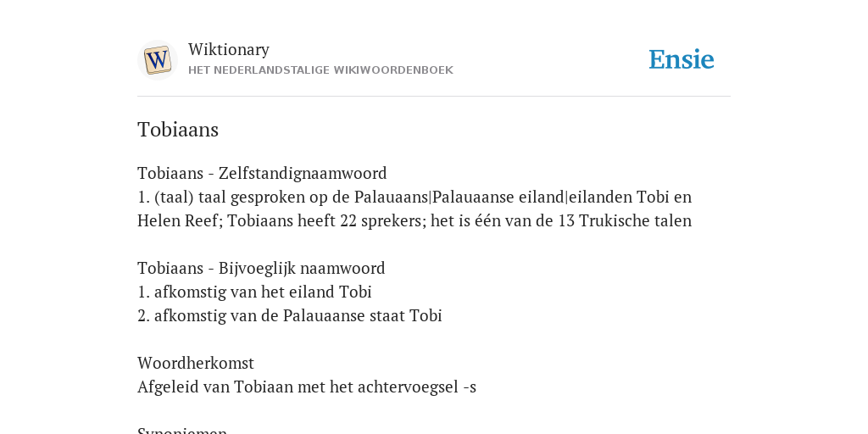The width and height of the screenshot is (868, 434).
Task: Click the phrase 13 Trukische talen
Action: click(625, 221)
